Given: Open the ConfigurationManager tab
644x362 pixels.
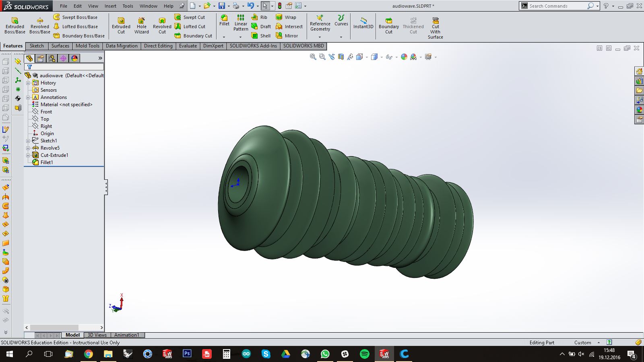Looking at the screenshot, I should point(52,58).
